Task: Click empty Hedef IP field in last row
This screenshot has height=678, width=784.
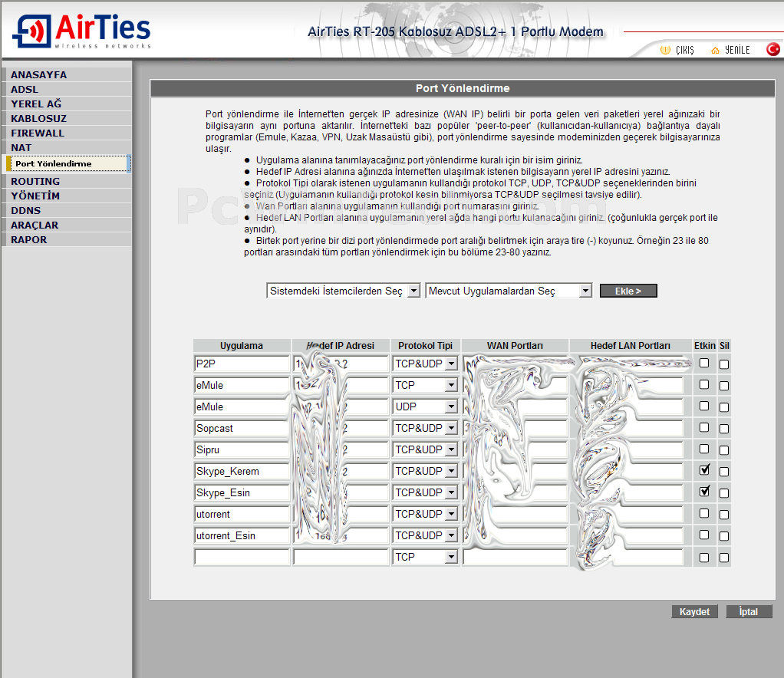Action: (x=341, y=557)
